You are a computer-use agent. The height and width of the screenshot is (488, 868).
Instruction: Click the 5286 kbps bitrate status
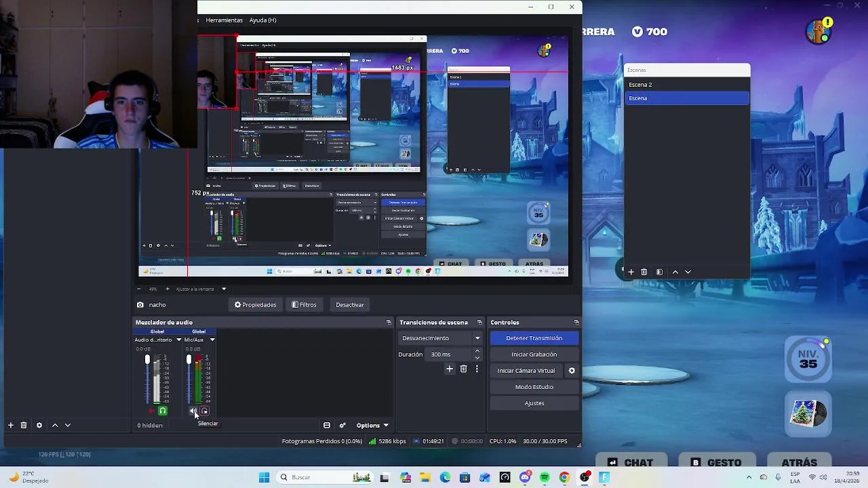tap(387, 441)
